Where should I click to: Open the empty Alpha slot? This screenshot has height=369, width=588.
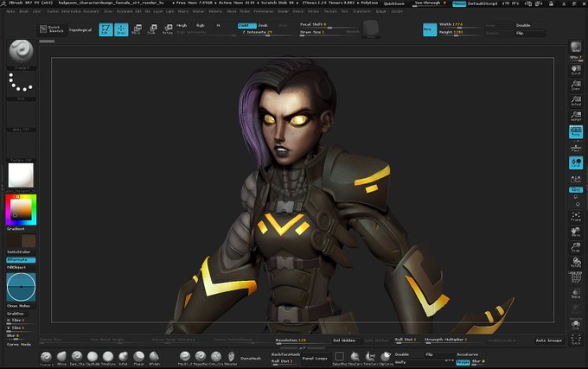tap(21, 115)
